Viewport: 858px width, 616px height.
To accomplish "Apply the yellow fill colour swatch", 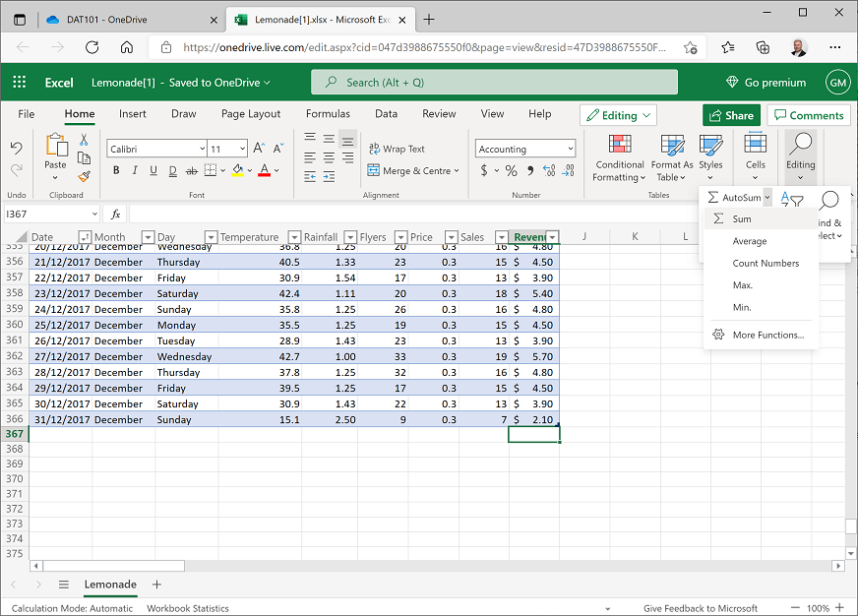I will point(237,171).
